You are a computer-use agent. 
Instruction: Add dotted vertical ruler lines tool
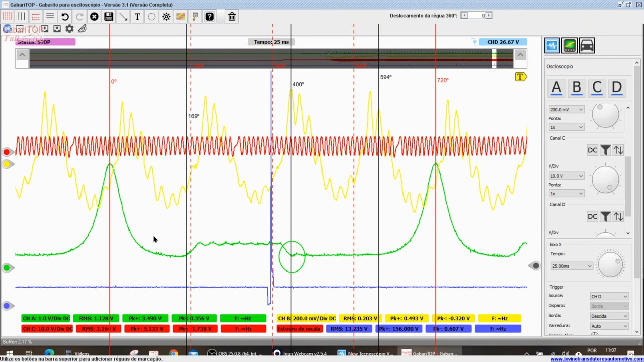7,17
